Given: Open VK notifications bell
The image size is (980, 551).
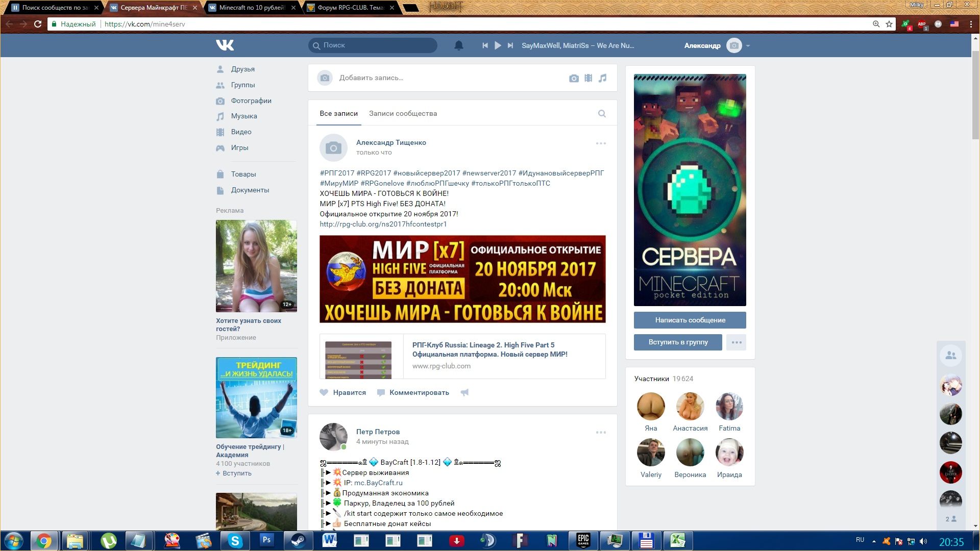Looking at the screenshot, I should coord(458,45).
